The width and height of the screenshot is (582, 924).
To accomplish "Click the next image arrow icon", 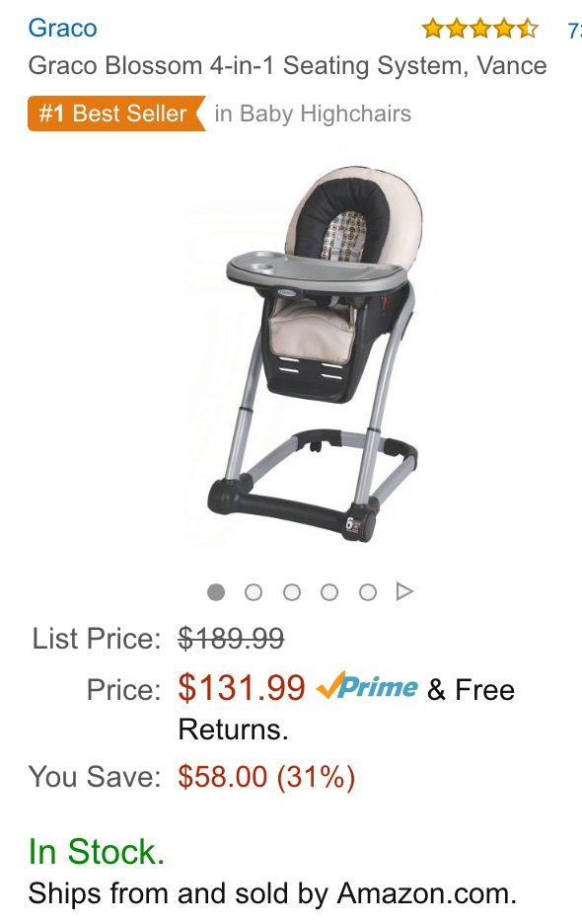I will pyautogui.click(x=404, y=591).
